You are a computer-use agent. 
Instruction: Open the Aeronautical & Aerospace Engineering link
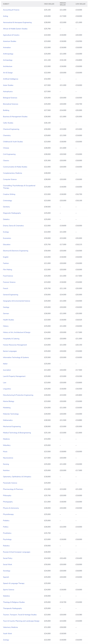[17, 22]
